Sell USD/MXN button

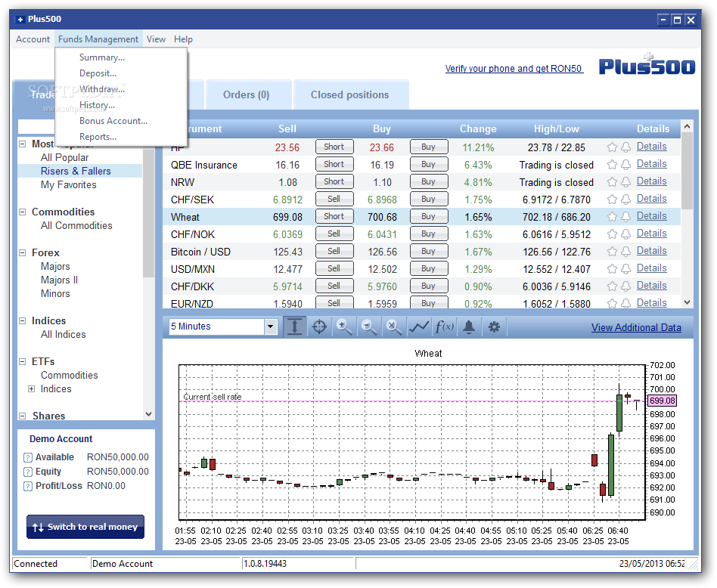334,268
